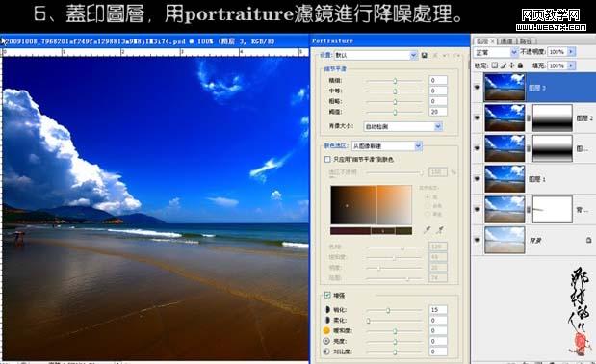
Task: Open the layer opacity slider arrow
Action: (571, 52)
